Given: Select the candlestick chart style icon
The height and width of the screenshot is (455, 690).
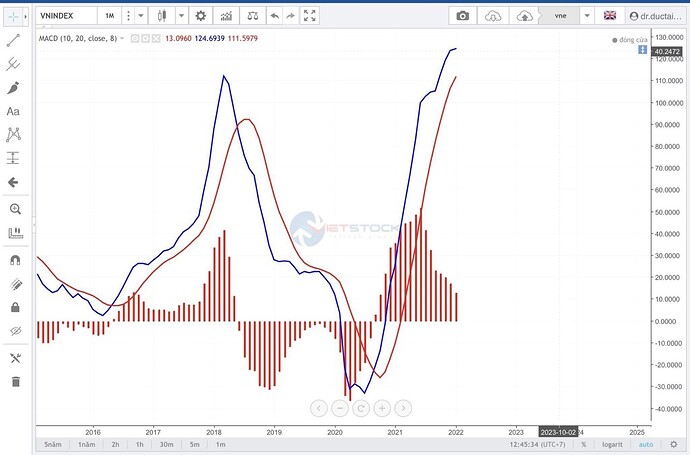Looking at the screenshot, I should (162, 16).
